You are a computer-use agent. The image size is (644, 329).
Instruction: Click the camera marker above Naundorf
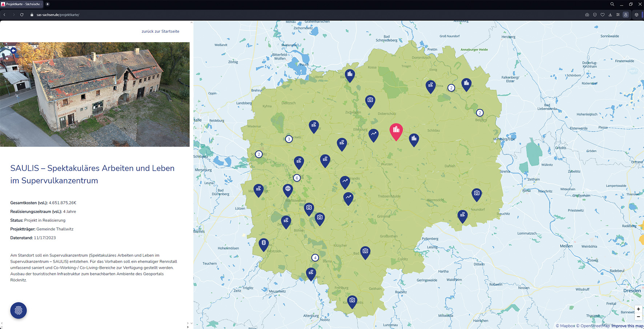tap(476, 194)
